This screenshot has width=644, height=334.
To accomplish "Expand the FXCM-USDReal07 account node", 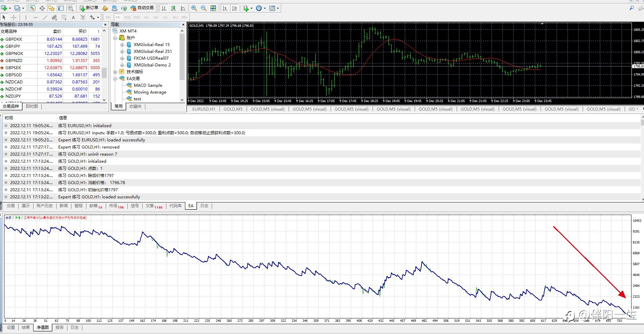I will (122, 58).
